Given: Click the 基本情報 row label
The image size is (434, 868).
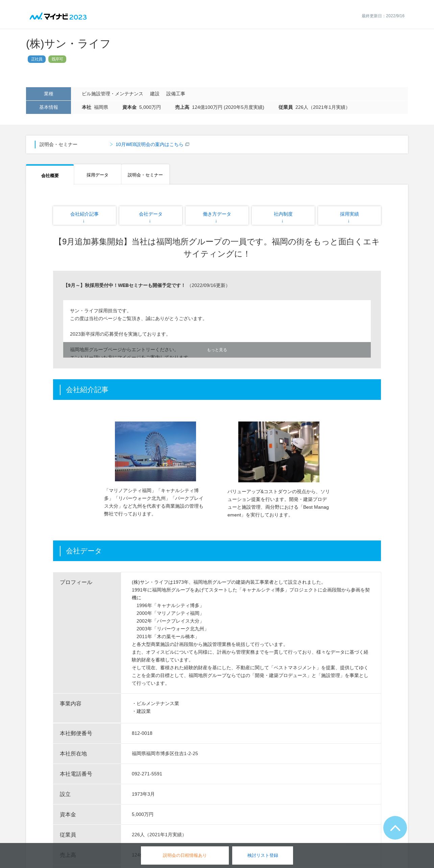Looking at the screenshot, I should (x=48, y=107).
